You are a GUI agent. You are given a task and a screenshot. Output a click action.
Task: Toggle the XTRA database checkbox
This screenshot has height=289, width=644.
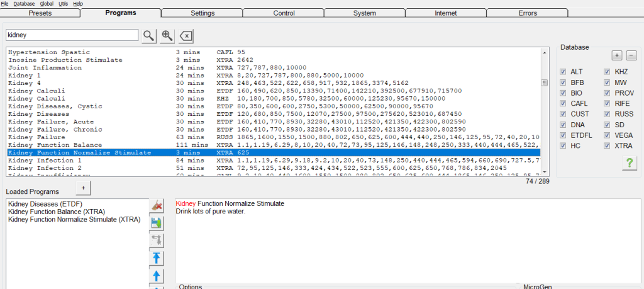click(608, 146)
